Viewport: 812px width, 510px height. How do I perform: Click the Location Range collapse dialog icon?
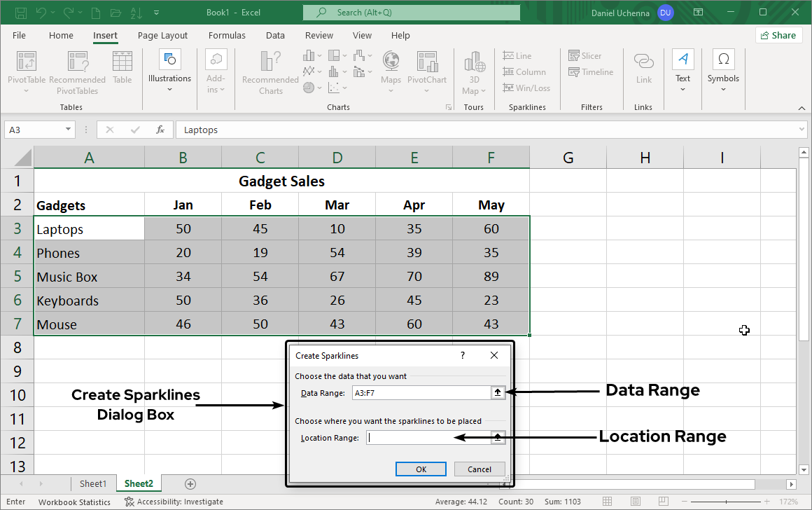pyautogui.click(x=498, y=438)
